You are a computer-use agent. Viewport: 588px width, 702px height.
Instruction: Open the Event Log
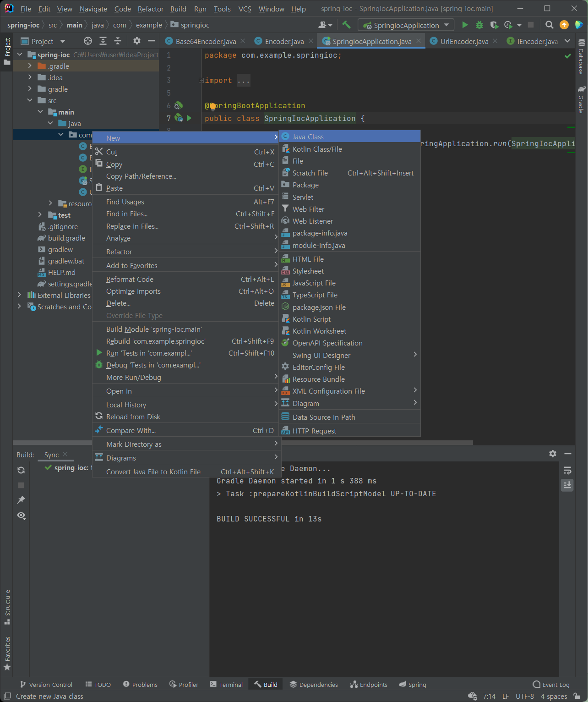[x=551, y=685]
